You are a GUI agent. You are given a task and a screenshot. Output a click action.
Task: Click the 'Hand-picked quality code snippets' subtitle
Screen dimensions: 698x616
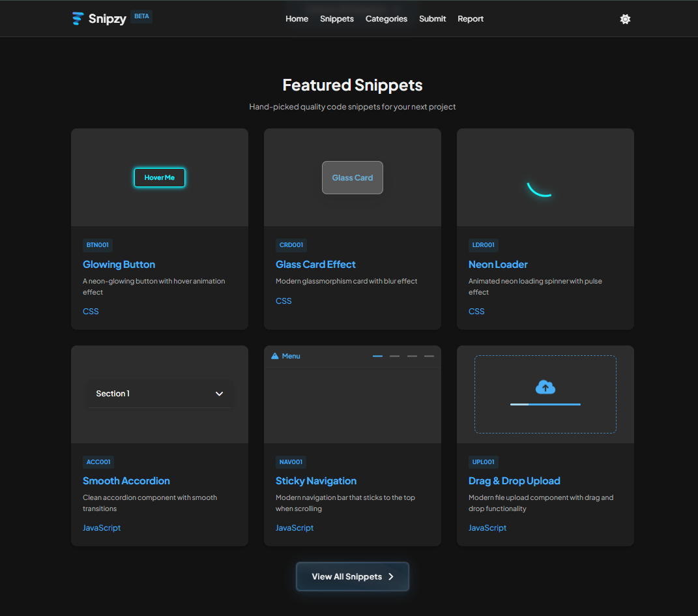coord(353,107)
